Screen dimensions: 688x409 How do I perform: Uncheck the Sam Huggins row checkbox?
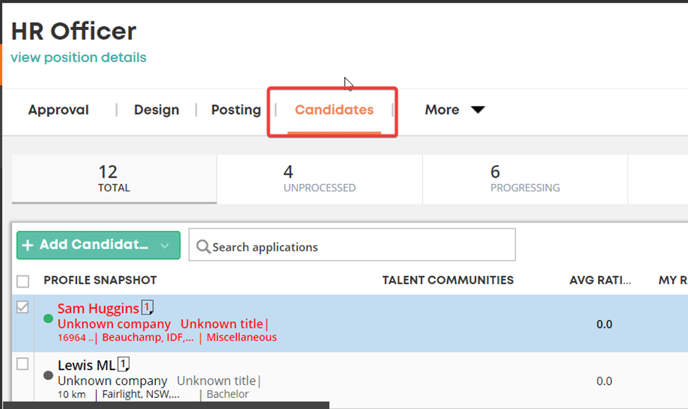click(22, 307)
